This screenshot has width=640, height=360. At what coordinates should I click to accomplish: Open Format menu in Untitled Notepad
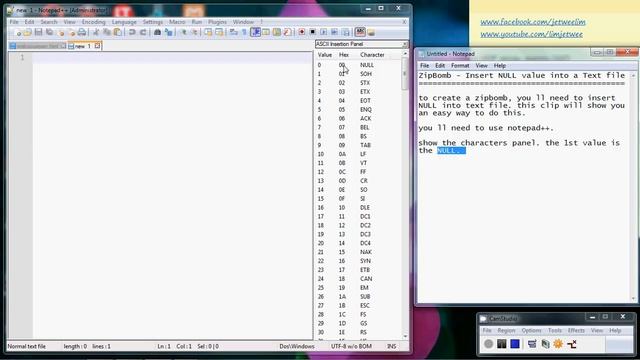pos(460,66)
